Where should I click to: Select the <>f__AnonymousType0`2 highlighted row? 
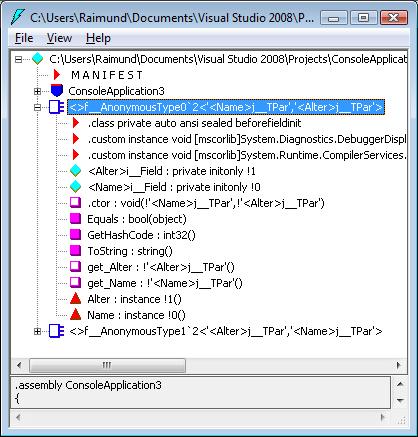click(x=226, y=107)
